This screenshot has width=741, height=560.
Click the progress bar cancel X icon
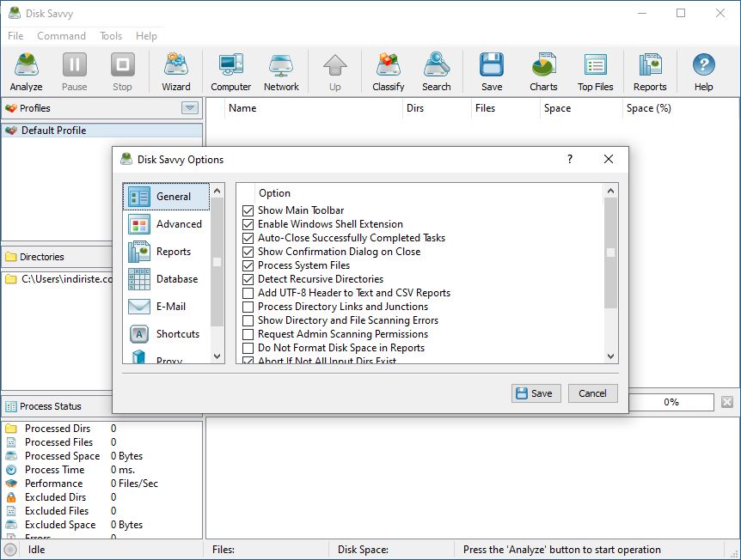[x=727, y=402]
